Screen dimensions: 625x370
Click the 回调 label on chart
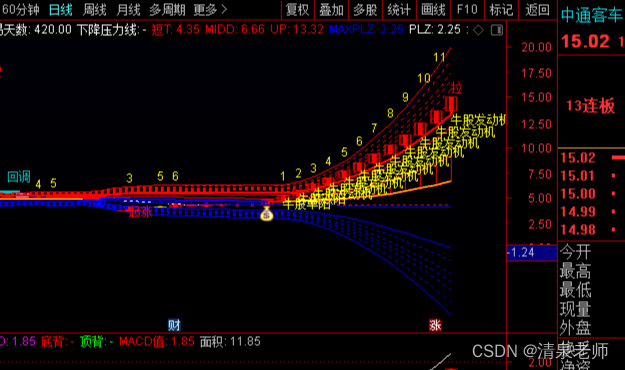(x=19, y=177)
